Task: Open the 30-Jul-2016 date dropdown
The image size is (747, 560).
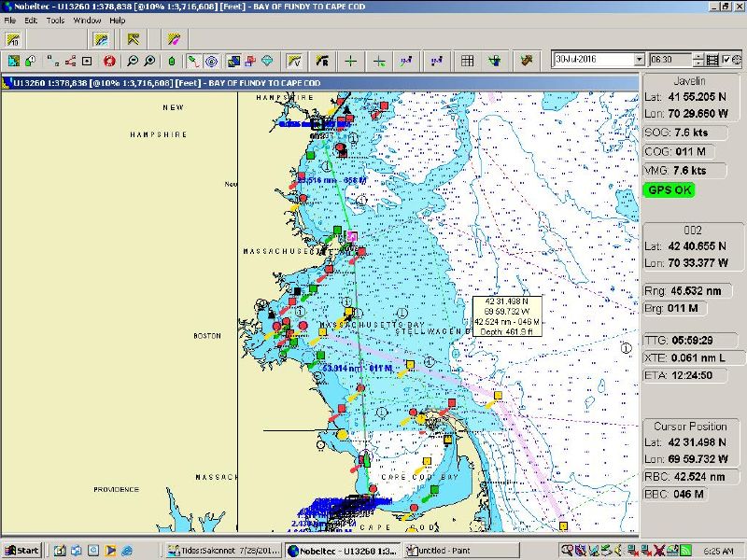Action: coord(639,60)
